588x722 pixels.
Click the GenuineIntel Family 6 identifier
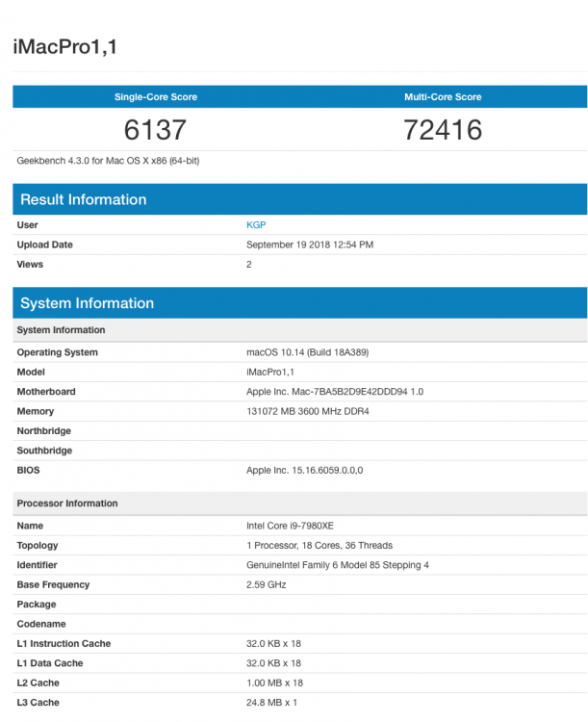coord(337,565)
